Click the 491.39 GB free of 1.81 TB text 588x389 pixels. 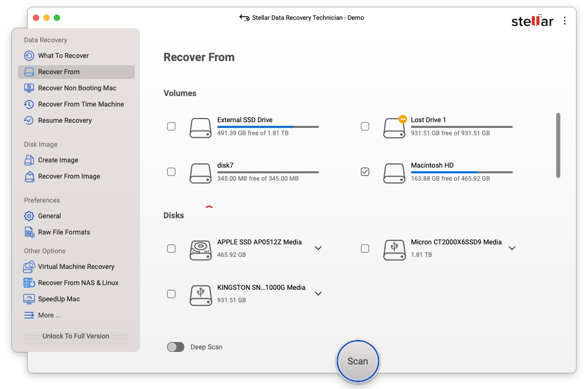tap(253, 133)
